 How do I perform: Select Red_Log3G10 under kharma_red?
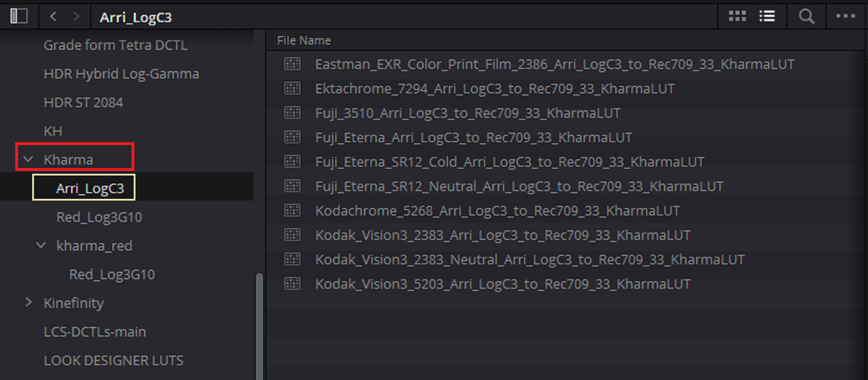(112, 274)
